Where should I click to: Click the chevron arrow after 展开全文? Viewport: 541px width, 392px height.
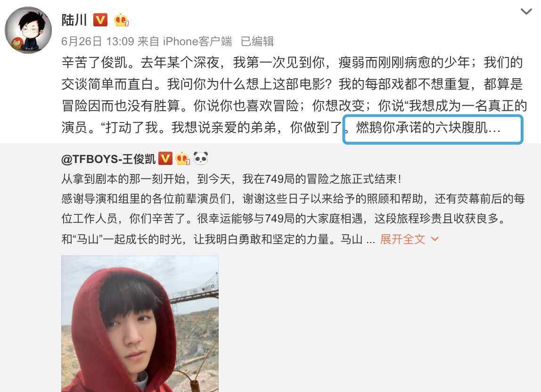[x=434, y=239]
